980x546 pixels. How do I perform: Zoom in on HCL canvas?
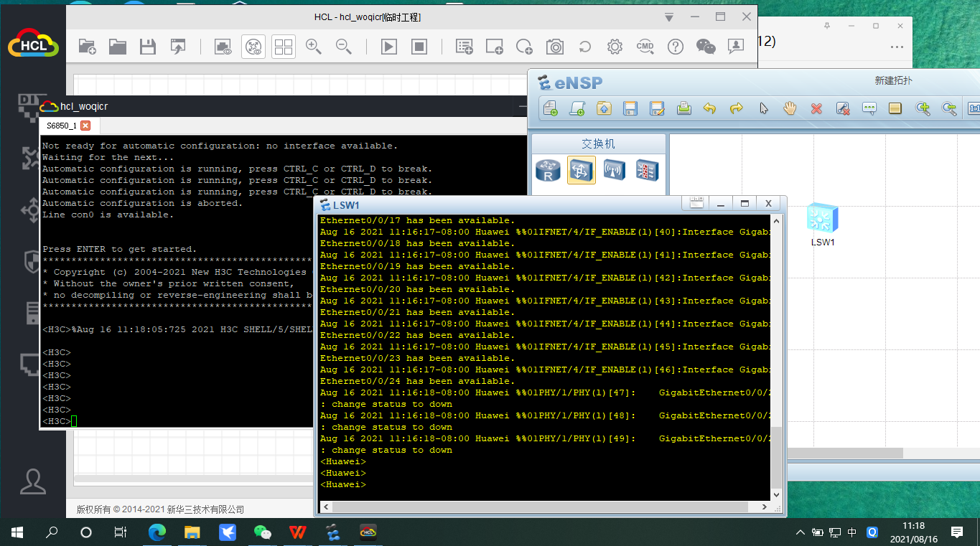click(x=314, y=47)
